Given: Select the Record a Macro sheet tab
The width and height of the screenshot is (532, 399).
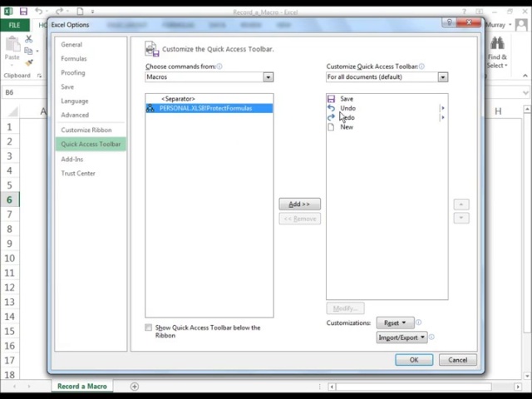Looking at the screenshot, I should coord(82,386).
